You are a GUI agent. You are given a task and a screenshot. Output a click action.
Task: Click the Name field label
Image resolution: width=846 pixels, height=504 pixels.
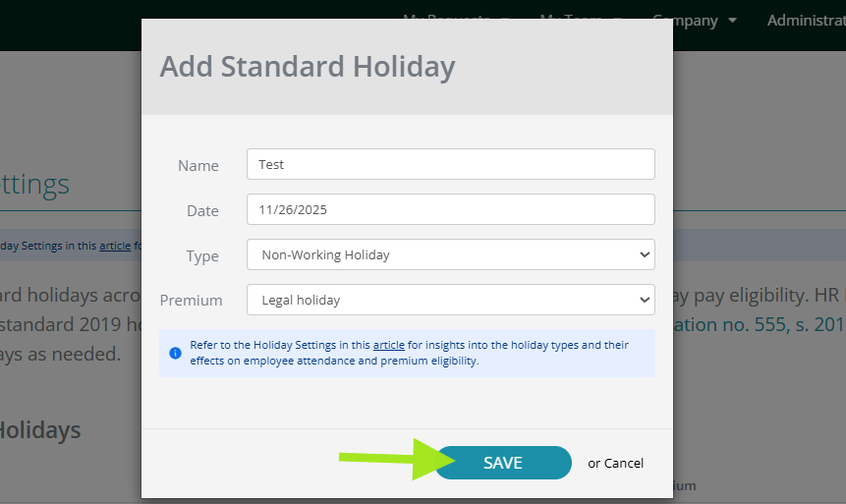198,166
